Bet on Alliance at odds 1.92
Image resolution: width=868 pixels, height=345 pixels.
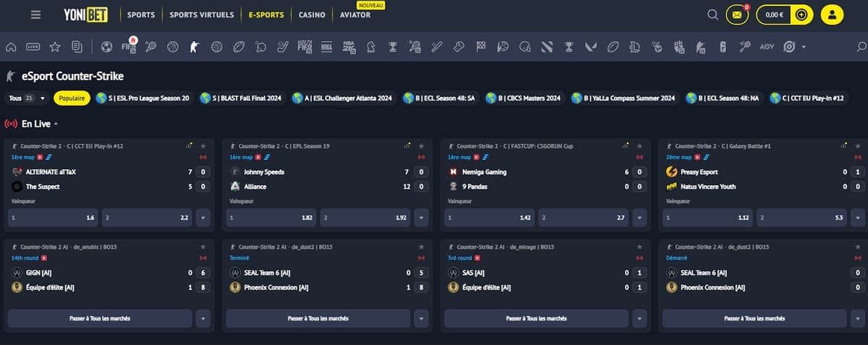(366, 217)
